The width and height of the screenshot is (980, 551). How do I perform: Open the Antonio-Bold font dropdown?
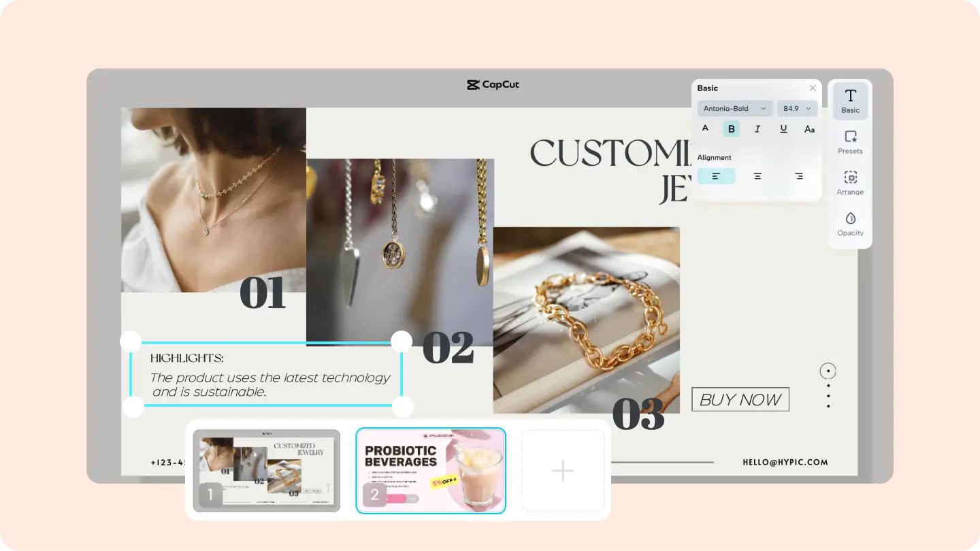tap(735, 108)
